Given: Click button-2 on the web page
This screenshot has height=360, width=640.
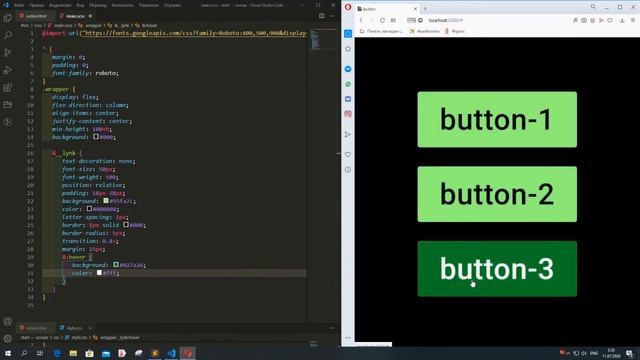Looking at the screenshot, I should tap(497, 194).
